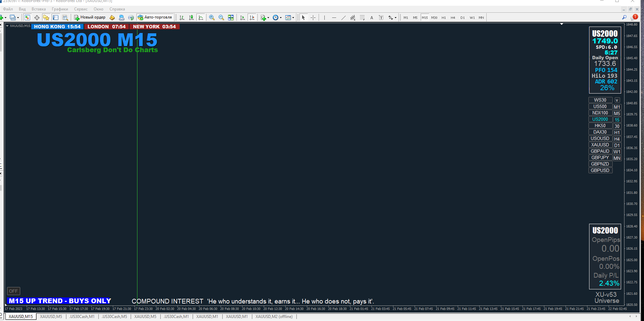
Task: Select the crosshair tool
Action: [313, 17]
